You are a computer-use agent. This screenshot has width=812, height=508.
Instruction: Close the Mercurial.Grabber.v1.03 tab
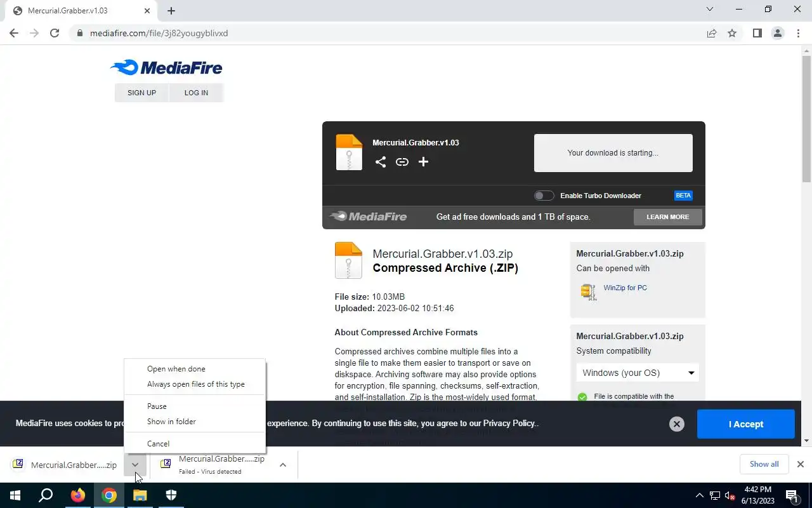pyautogui.click(x=147, y=11)
